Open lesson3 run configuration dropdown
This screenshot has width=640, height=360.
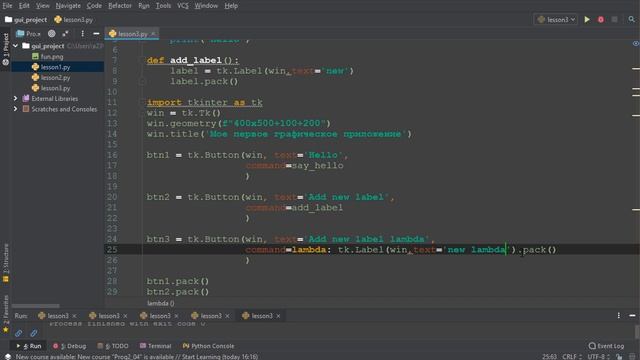[556, 20]
